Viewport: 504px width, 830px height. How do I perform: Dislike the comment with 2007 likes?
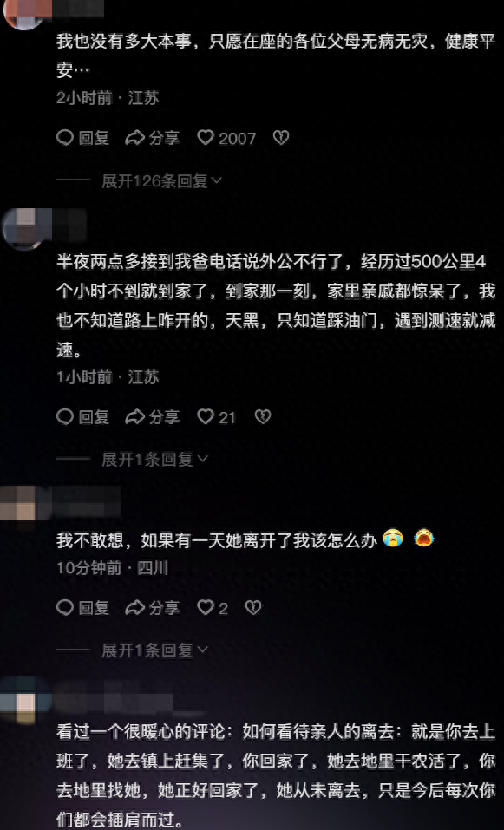[x=280, y=138]
